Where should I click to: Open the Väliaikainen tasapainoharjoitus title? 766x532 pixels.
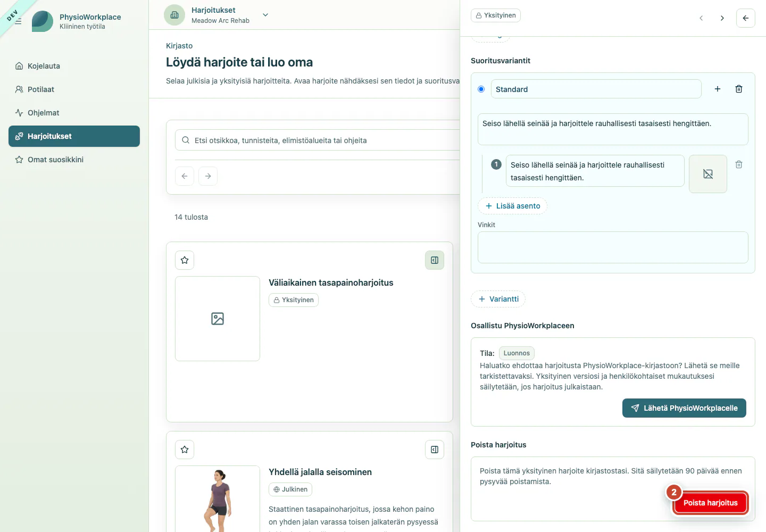tap(331, 282)
